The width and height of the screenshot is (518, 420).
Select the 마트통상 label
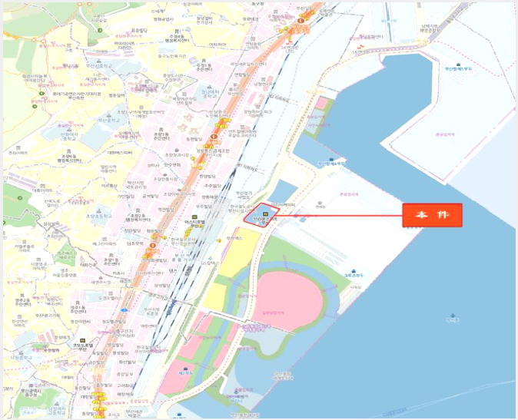(110, 186)
